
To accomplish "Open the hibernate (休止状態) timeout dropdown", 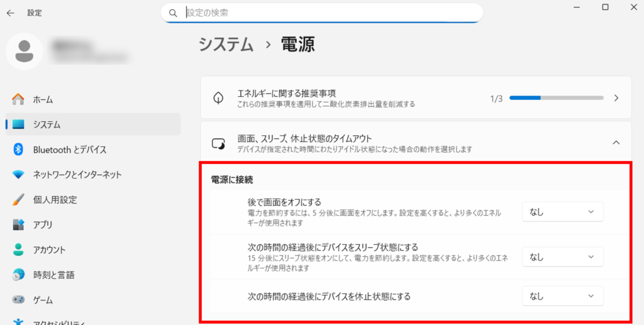I will tap(562, 295).
